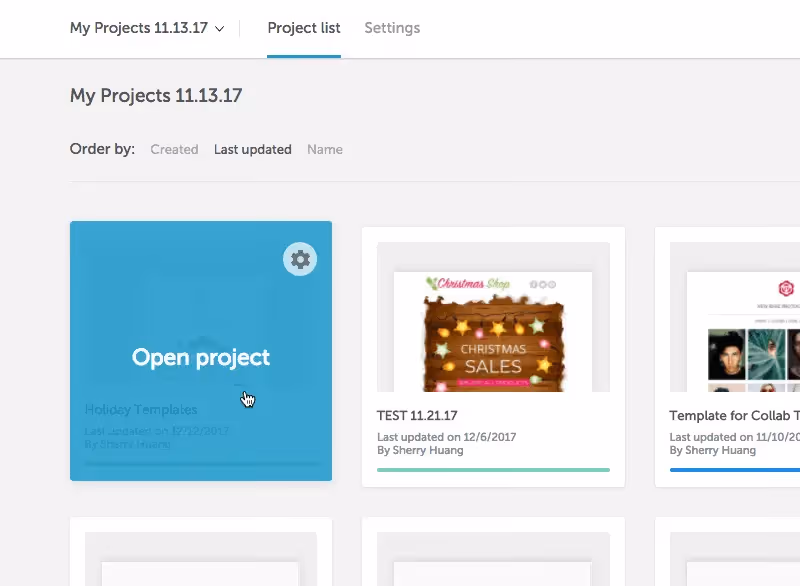Open the Template for Collab thumbnail
Image resolution: width=800 pixels, height=586 pixels.
(735, 317)
